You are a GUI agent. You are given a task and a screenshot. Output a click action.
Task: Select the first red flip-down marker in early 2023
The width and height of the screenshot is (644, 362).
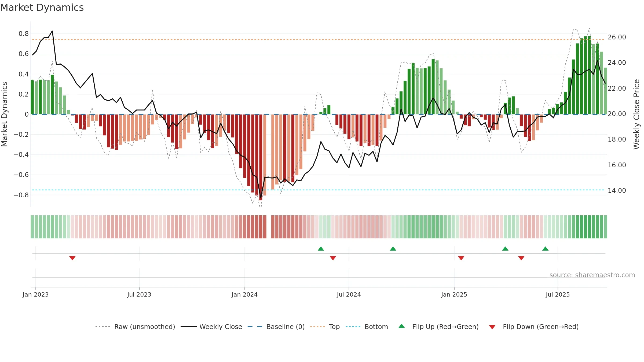click(72, 258)
